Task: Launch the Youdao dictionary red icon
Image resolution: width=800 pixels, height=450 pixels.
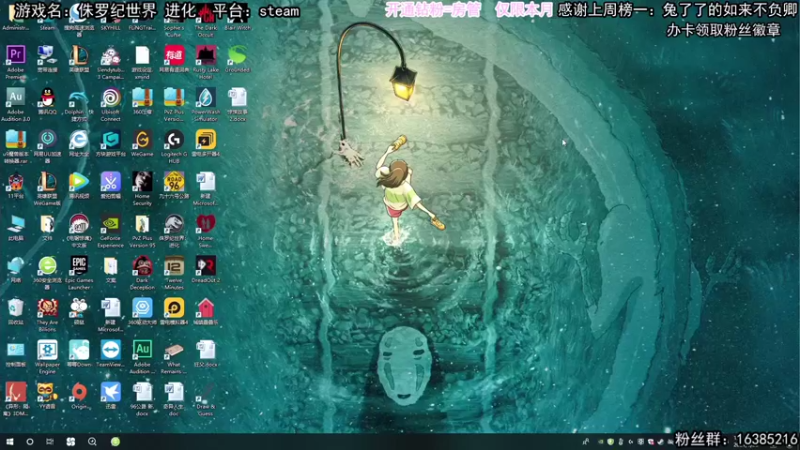Action: click(x=174, y=55)
